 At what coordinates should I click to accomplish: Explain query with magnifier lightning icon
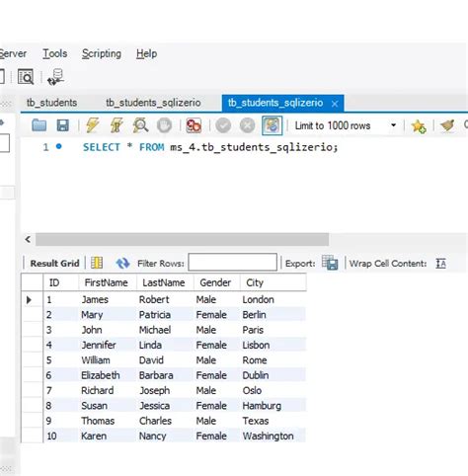[140, 125]
